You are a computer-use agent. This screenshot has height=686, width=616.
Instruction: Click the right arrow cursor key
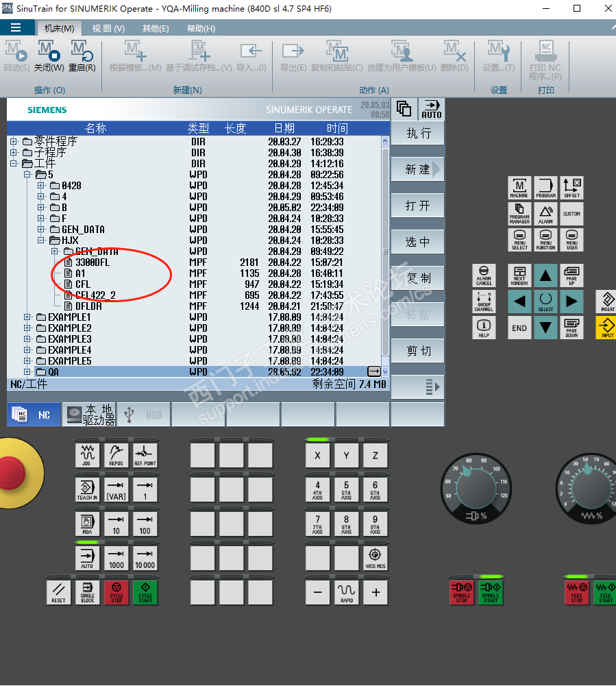pyautogui.click(x=572, y=302)
